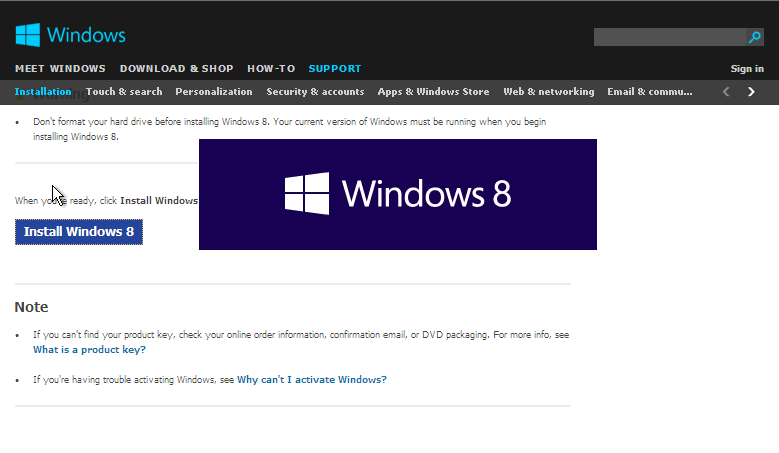Open the Support menu
The height and width of the screenshot is (453, 779).
(335, 69)
